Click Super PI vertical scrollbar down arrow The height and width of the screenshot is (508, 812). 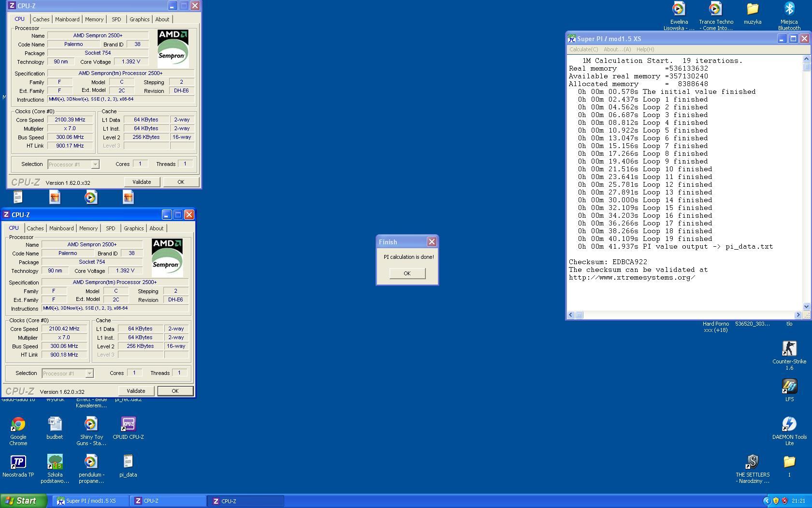click(x=806, y=307)
